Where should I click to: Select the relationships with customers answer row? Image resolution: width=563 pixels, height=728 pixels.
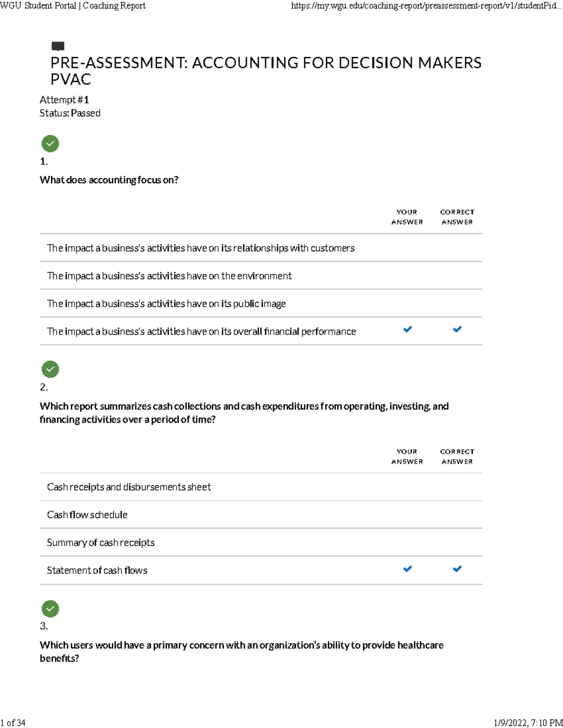coord(200,248)
